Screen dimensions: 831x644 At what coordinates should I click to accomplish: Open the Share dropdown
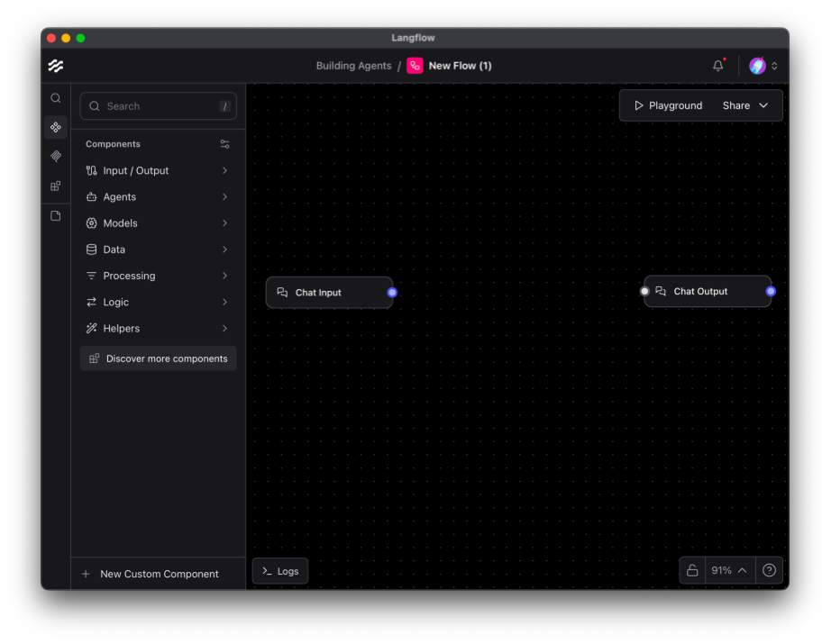point(746,104)
